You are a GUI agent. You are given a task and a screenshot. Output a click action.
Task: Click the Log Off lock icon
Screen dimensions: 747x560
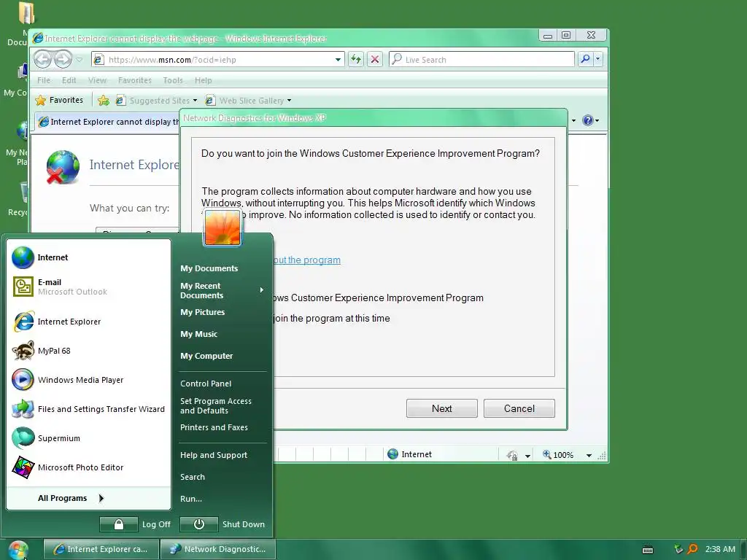pyautogui.click(x=119, y=524)
